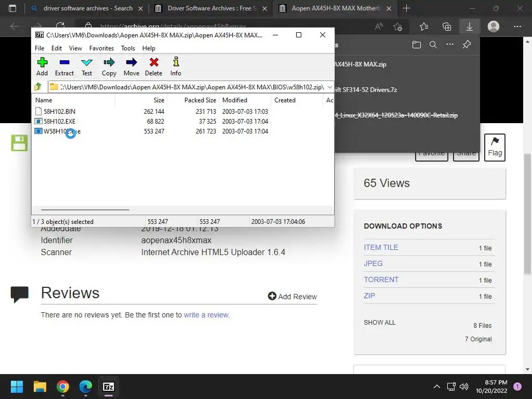Sort by the Packed Size column

(x=193, y=100)
